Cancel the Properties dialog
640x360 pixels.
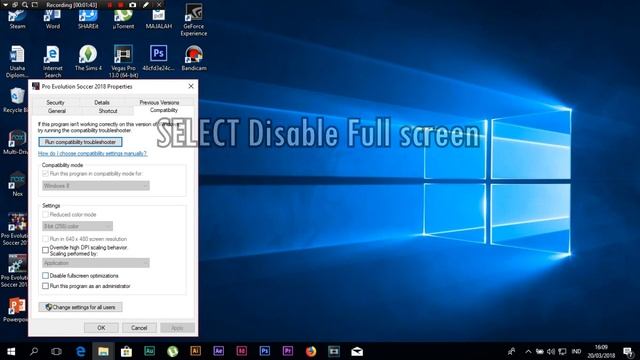[x=139, y=328]
